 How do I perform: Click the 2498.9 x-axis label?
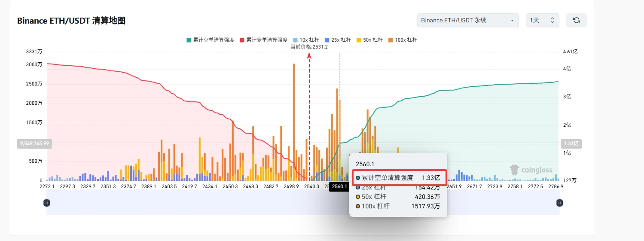pyautogui.click(x=291, y=186)
